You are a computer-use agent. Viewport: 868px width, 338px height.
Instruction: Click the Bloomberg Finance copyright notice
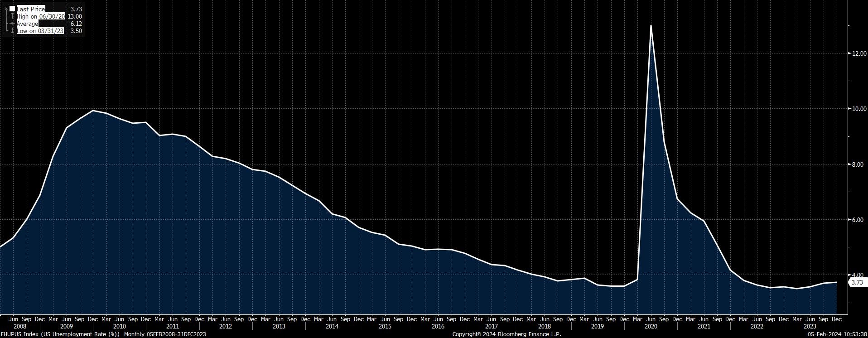(x=506, y=334)
